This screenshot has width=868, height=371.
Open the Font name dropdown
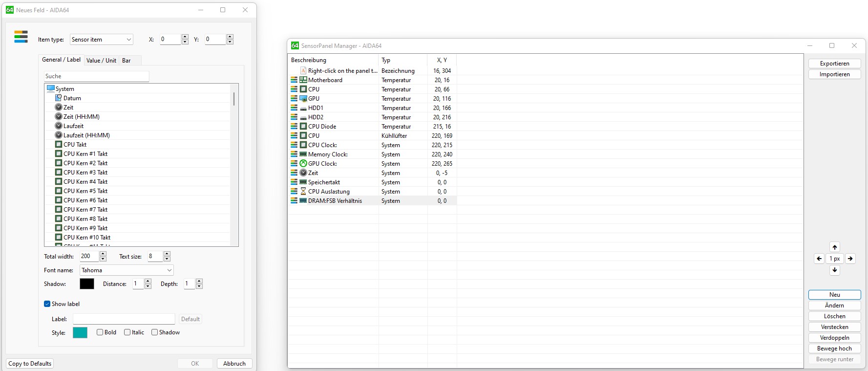point(127,270)
